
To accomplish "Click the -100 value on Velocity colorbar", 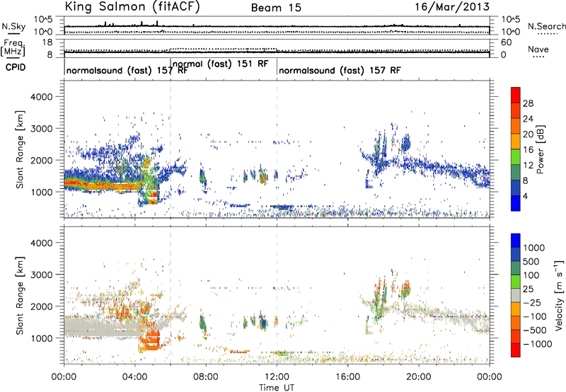I will (x=535, y=316).
